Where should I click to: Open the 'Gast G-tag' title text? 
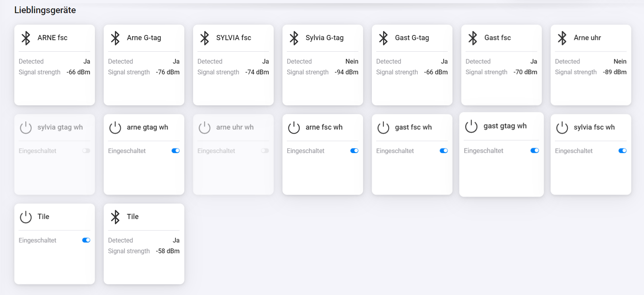pos(412,38)
